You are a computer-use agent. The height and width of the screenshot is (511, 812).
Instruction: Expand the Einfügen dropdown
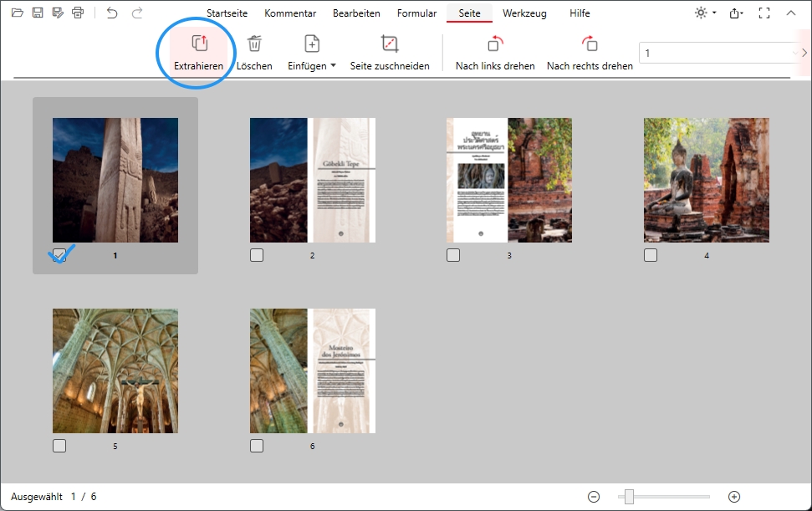pyautogui.click(x=312, y=65)
